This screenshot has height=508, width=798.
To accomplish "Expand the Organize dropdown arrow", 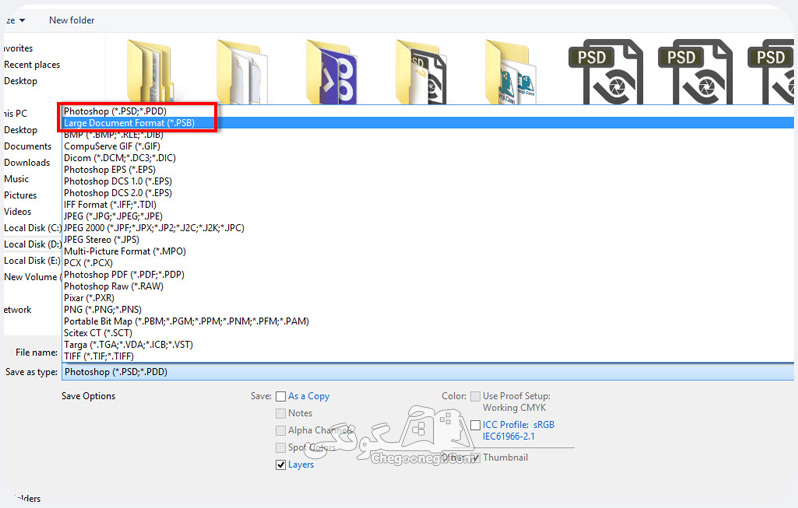I will (x=22, y=20).
